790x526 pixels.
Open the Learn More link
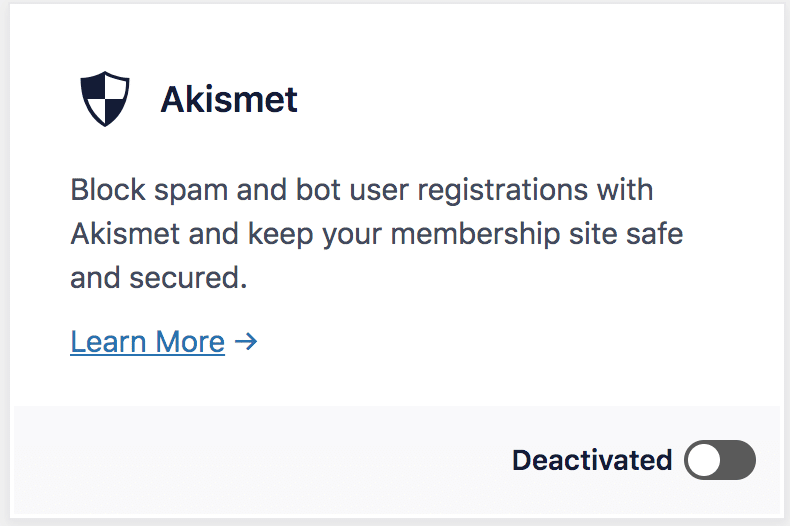click(148, 342)
